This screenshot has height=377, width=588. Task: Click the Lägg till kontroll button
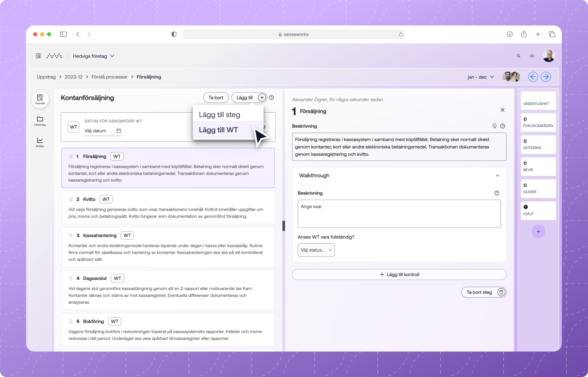(x=399, y=274)
